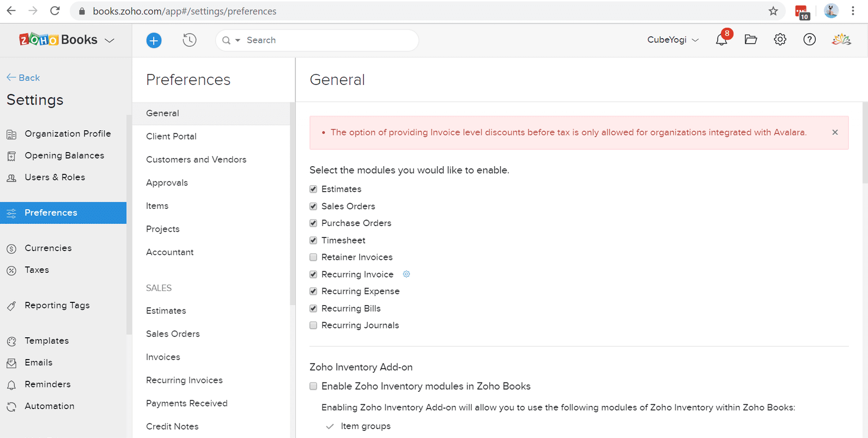Image resolution: width=868 pixels, height=438 pixels.
Task: Click the browser forward arrow
Action: pyautogui.click(x=33, y=11)
